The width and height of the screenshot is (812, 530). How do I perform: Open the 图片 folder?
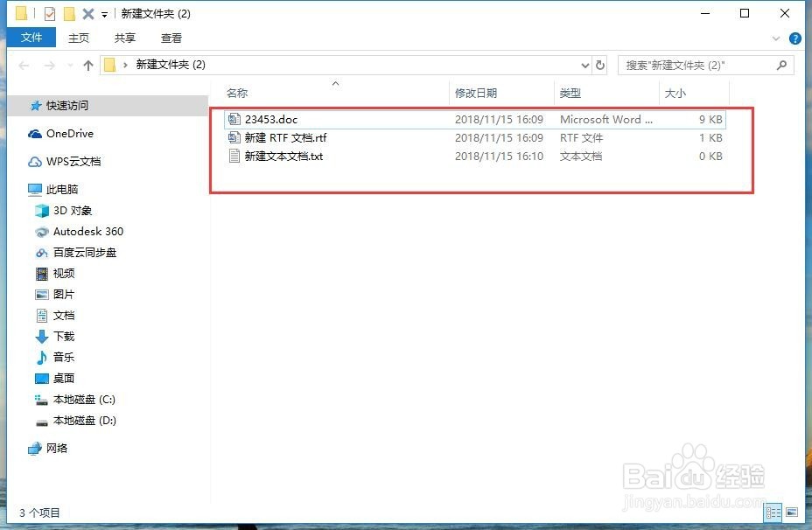click(64, 295)
